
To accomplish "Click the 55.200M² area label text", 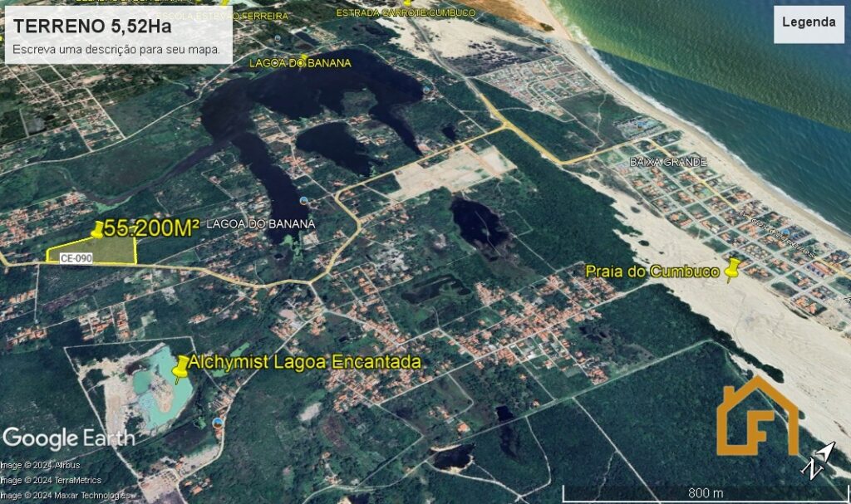I will pyautogui.click(x=152, y=229).
